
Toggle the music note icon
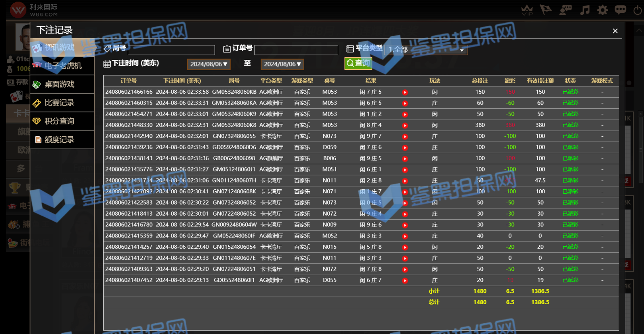click(585, 10)
